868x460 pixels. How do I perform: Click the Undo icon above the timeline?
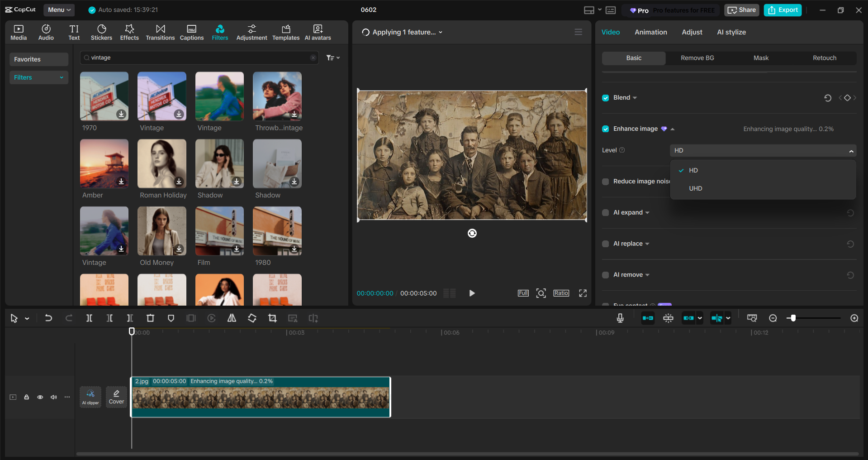(48, 318)
